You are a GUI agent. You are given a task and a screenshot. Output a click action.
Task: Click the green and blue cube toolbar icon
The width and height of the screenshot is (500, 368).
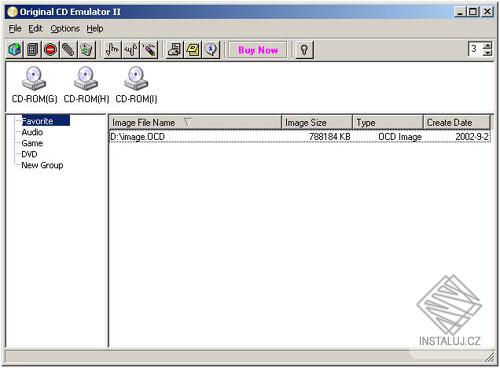point(15,50)
